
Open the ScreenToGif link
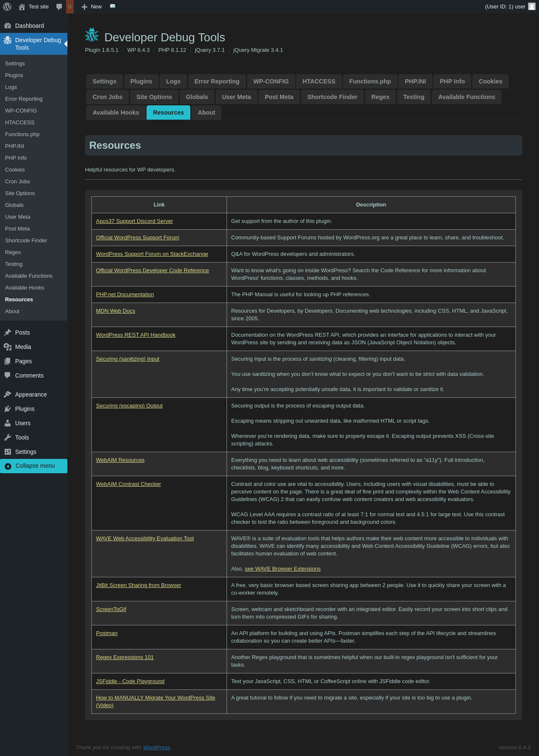point(111,609)
